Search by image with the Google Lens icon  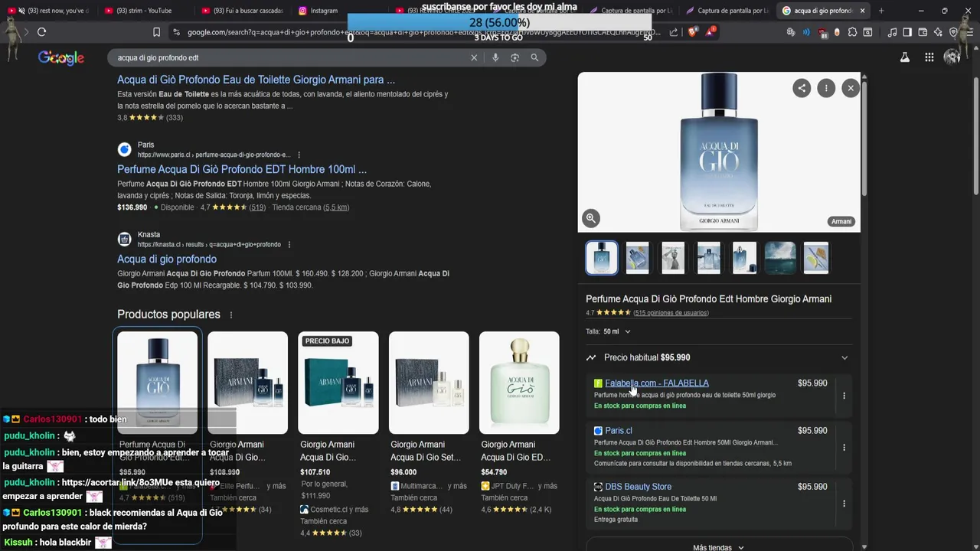(514, 57)
